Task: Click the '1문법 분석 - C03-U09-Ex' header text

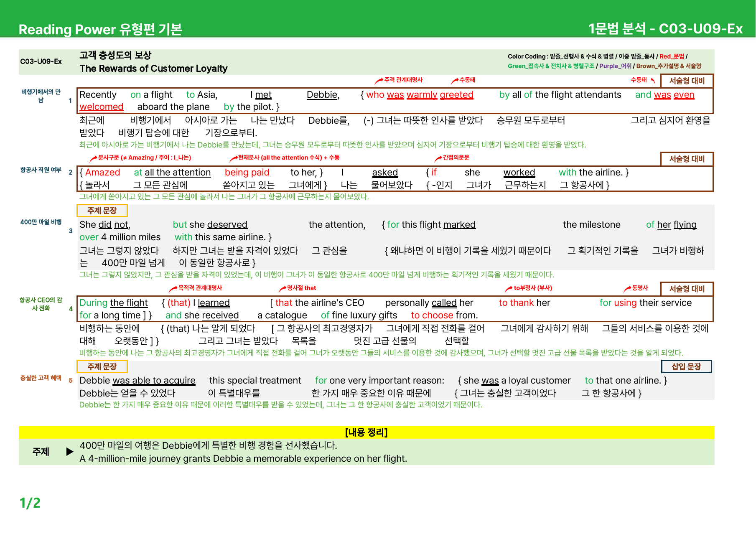Action: (665, 28)
